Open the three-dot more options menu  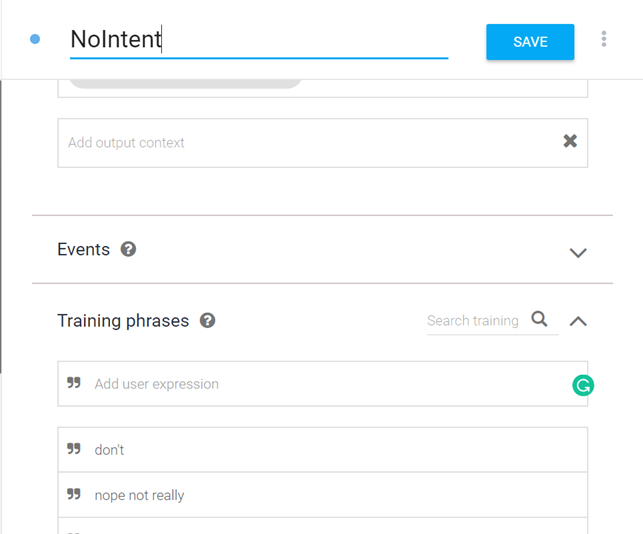point(604,39)
